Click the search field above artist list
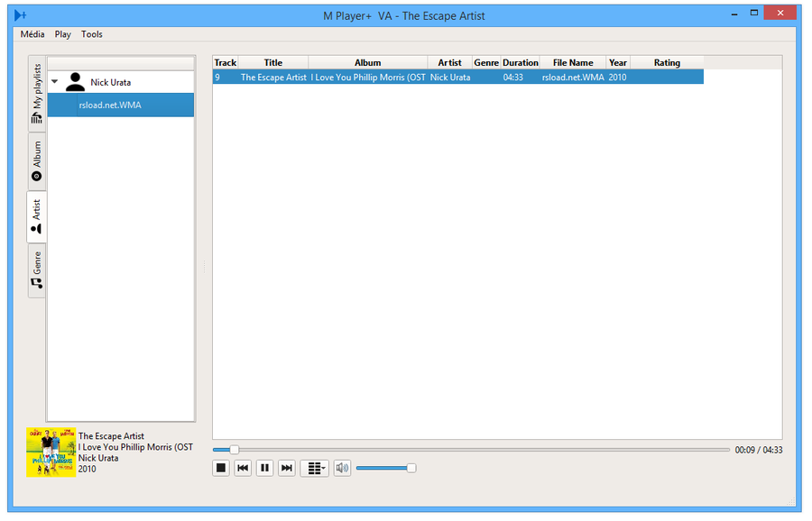812x521 pixels. coord(121,63)
